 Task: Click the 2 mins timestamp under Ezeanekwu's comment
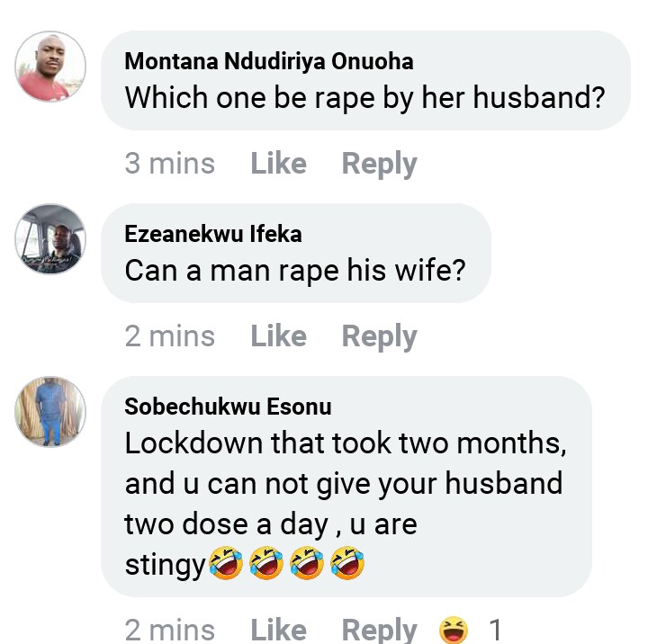click(170, 336)
